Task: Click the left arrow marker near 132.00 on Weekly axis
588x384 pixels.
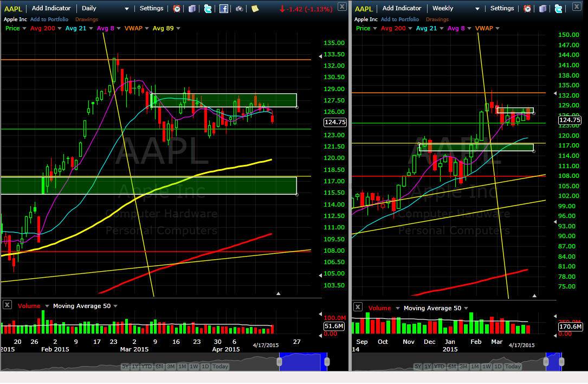Action: click(555, 93)
